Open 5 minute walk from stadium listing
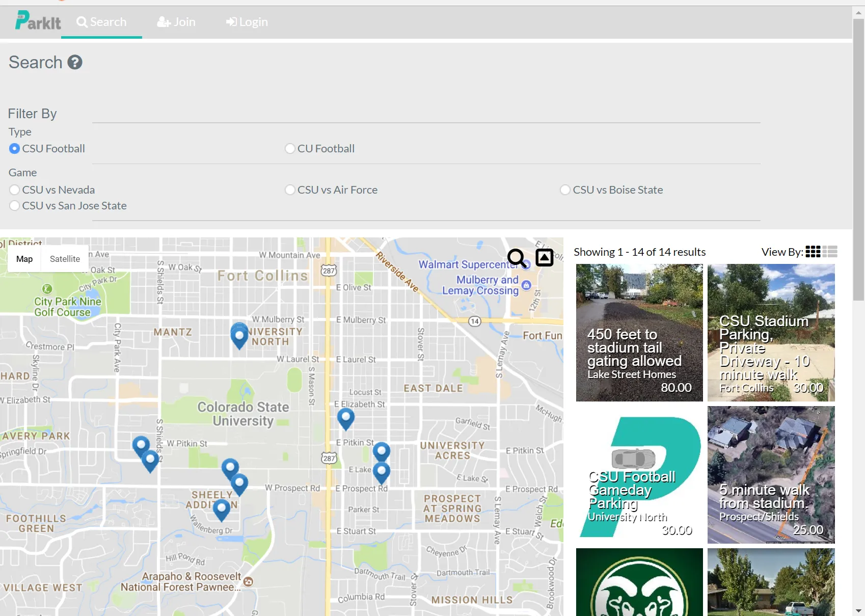Image resolution: width=865 pixels, height=616 pixels. pos(771,475)
